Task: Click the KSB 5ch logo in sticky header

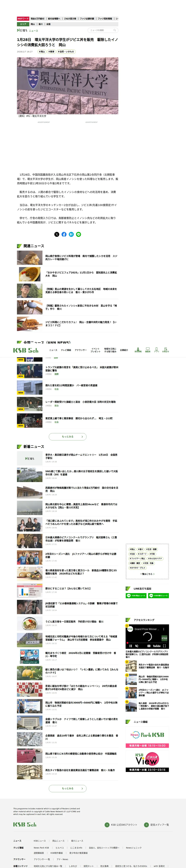Action: [x=26, y=350]
